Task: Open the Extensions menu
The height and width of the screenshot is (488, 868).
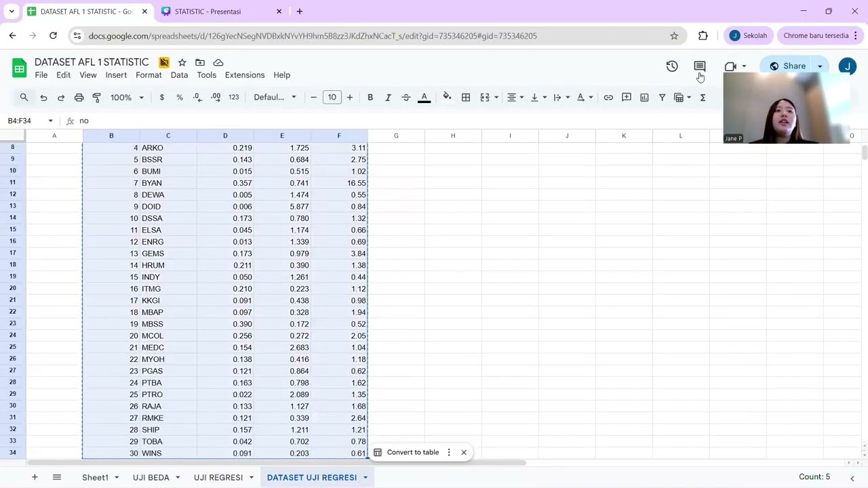Action: (245, 75)
